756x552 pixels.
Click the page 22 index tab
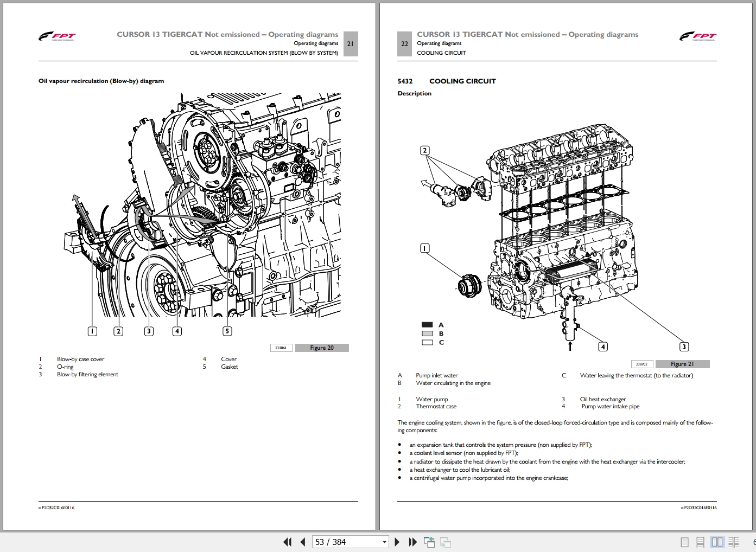tap(404, 44)
